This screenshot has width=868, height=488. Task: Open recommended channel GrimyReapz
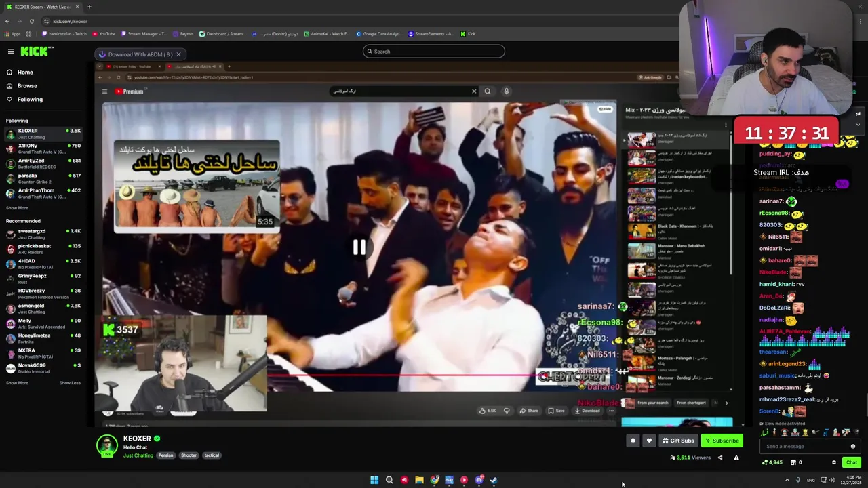pyautogui.click(x=43, y=279)
